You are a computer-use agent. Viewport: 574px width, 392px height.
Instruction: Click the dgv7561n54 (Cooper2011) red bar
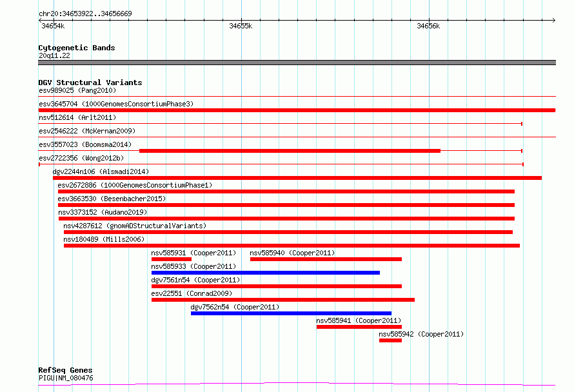[x=277, y=286]
